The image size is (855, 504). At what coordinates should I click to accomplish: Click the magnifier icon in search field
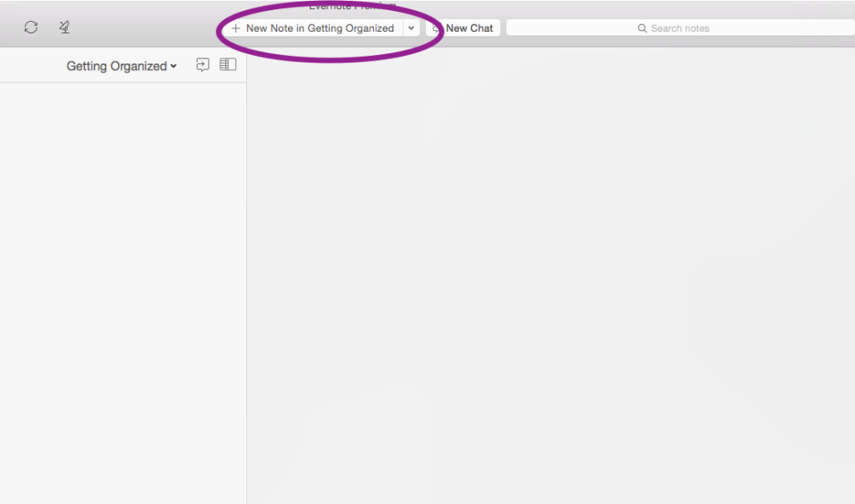[642, 28]
